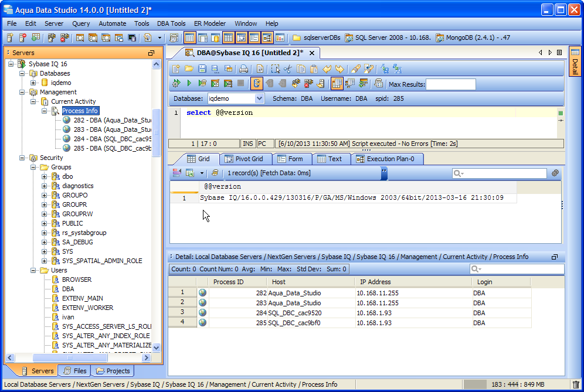Expand the iqdemo database node

coord(33,83)
